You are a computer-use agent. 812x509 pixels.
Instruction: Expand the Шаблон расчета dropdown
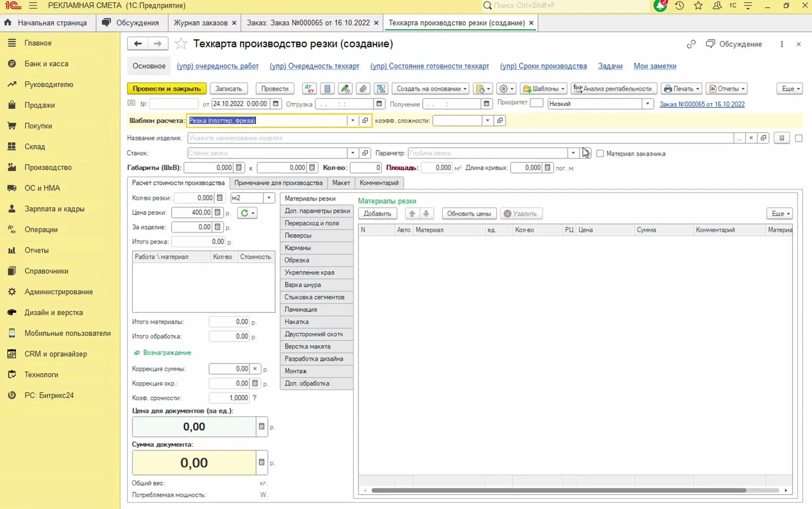[353, 120]
